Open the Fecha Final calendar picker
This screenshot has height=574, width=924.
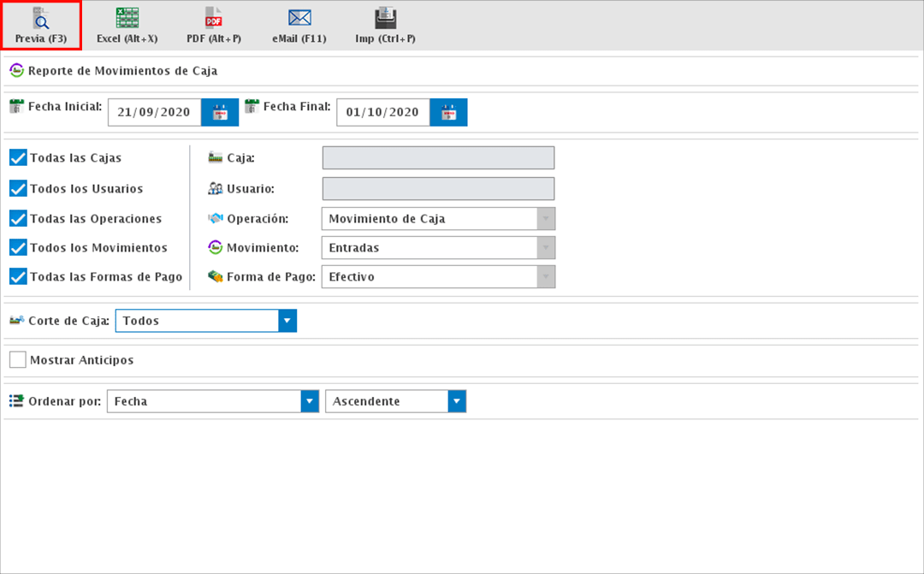[448, 112]
